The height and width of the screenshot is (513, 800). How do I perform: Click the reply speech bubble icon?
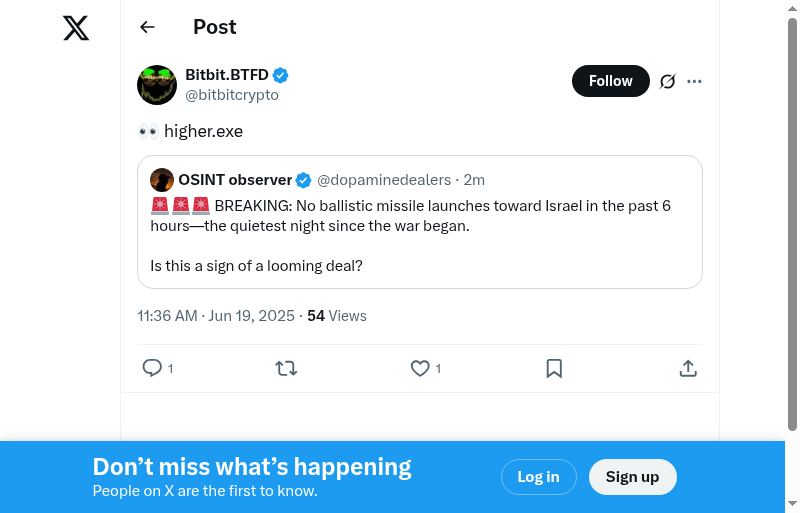click(152, 368)
